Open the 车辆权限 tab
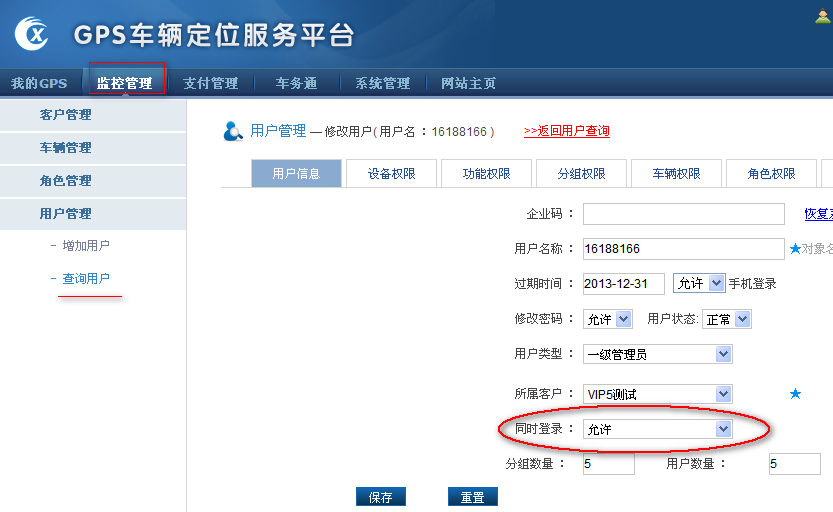The image size is (833, 512). [x=676, y=173]
